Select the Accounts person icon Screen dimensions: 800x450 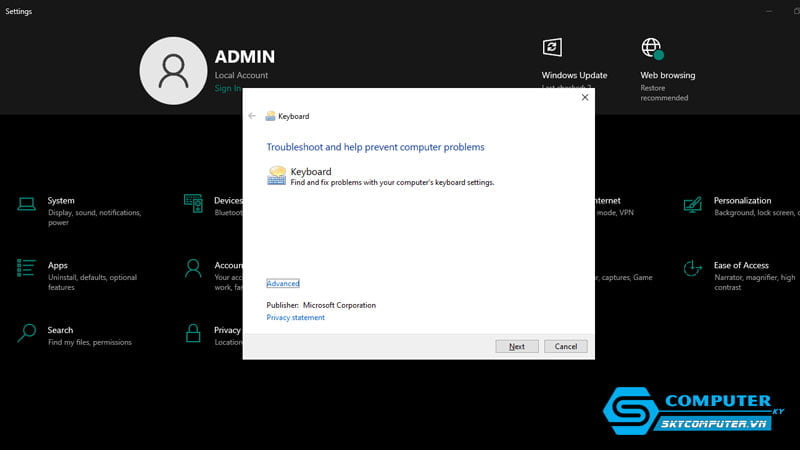point(193,268)
